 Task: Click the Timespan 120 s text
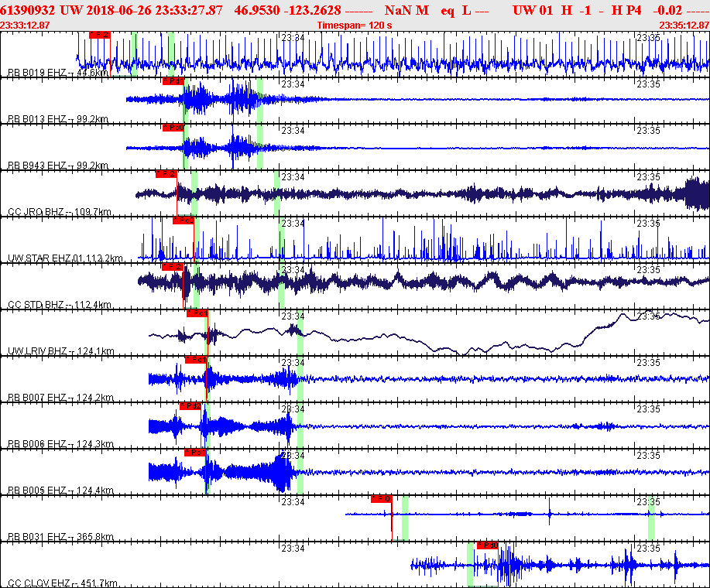pos(355,26)
